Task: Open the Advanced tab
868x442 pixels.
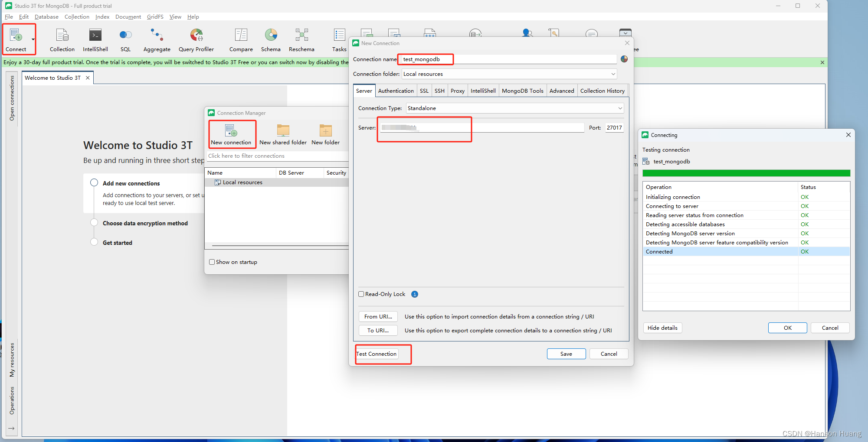Action: click(x=562, y=91)
